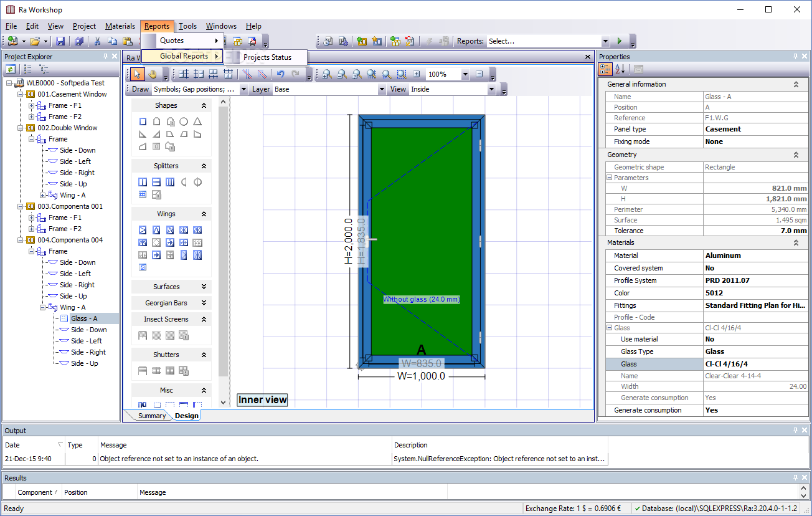Click the right triangle shape icon
Viewport: 812px width, 516px height.
(x=143, y=134)
